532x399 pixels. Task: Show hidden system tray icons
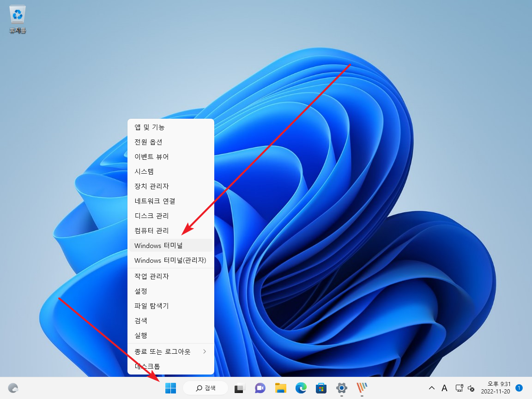[x=432, y=388]
